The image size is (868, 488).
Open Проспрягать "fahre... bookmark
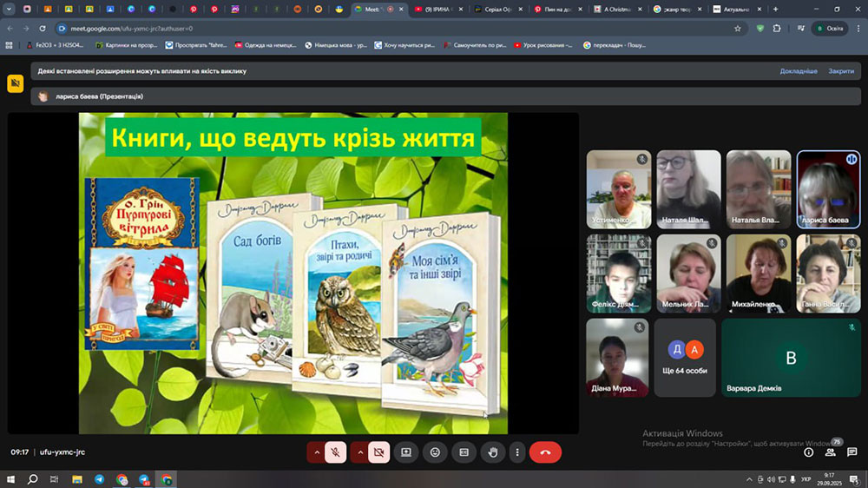196,45
